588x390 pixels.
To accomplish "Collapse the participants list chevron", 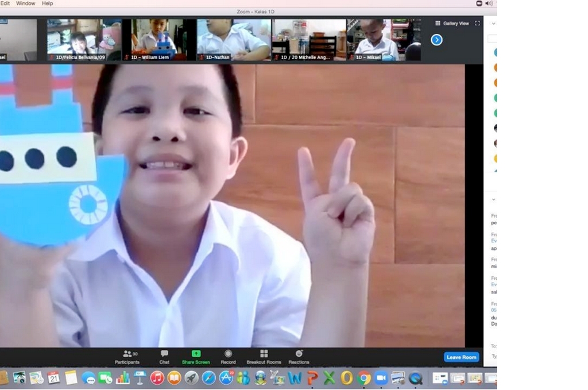I will click(493, 24).
